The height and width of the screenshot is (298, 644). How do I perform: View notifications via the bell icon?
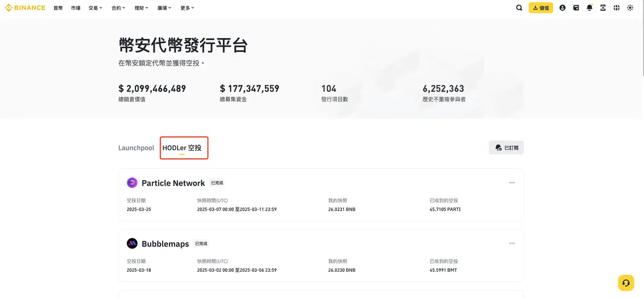590,8
